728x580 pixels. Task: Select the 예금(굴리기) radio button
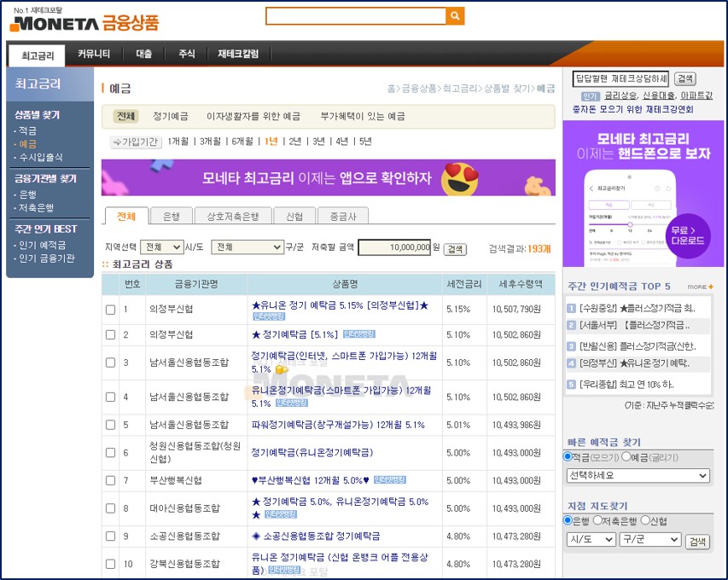point(626,456)
